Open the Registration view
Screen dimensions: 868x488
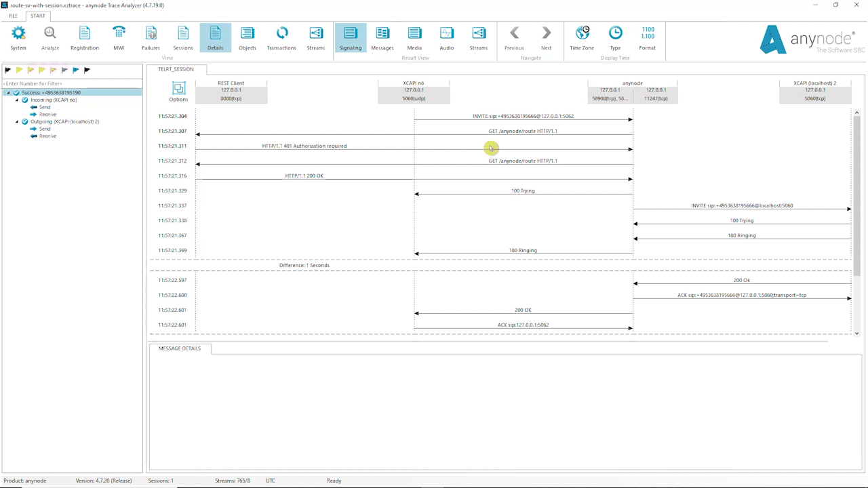[85, 38]
